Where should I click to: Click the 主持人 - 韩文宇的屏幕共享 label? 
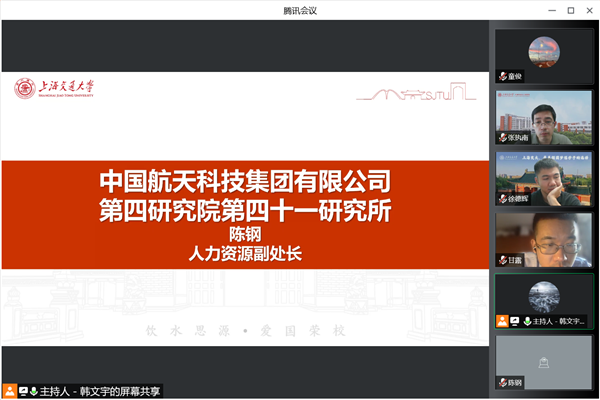coord(101,391)
